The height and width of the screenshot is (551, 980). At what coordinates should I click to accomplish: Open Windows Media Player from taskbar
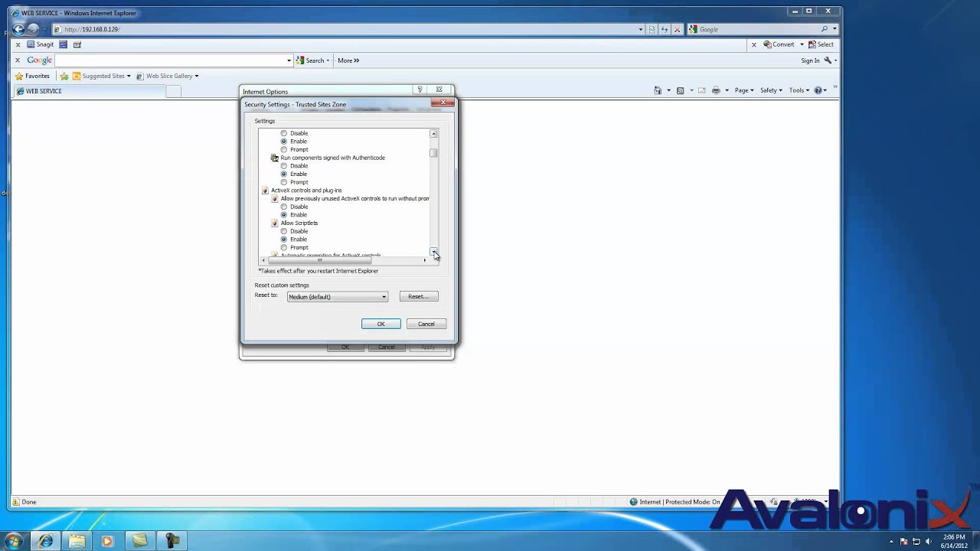(x=107, y=541)
